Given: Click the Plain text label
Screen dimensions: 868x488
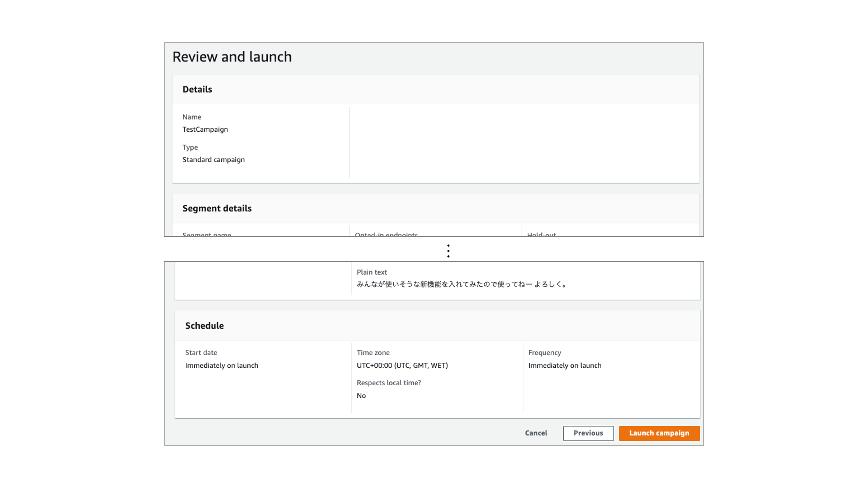Looking at the screenshot, I should (372, 272).
